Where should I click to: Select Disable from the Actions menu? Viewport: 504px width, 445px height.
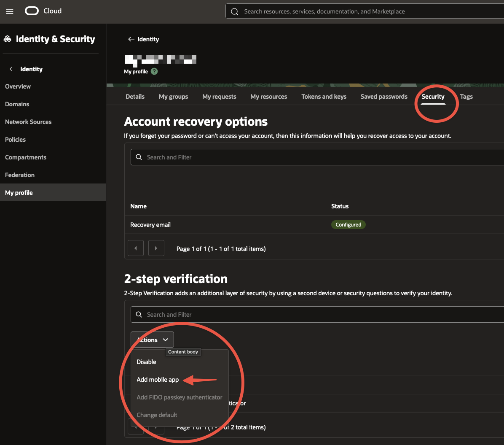[x=146, y=361]
